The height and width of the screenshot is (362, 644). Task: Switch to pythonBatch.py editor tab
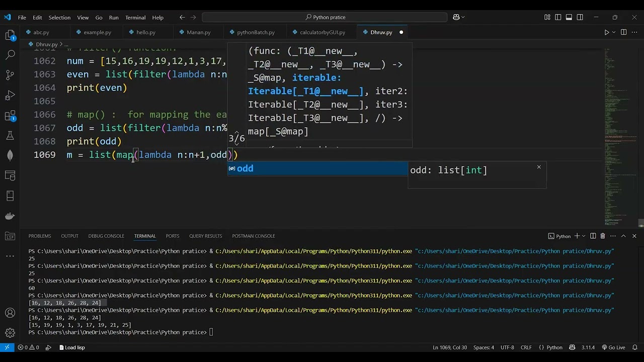(x=256, y=32)
